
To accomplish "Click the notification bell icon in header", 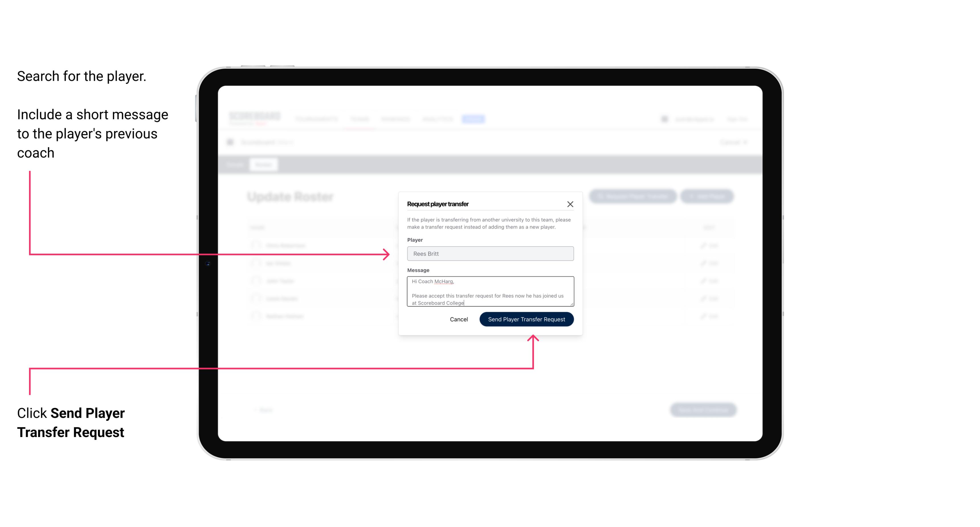I will point(664,119).
